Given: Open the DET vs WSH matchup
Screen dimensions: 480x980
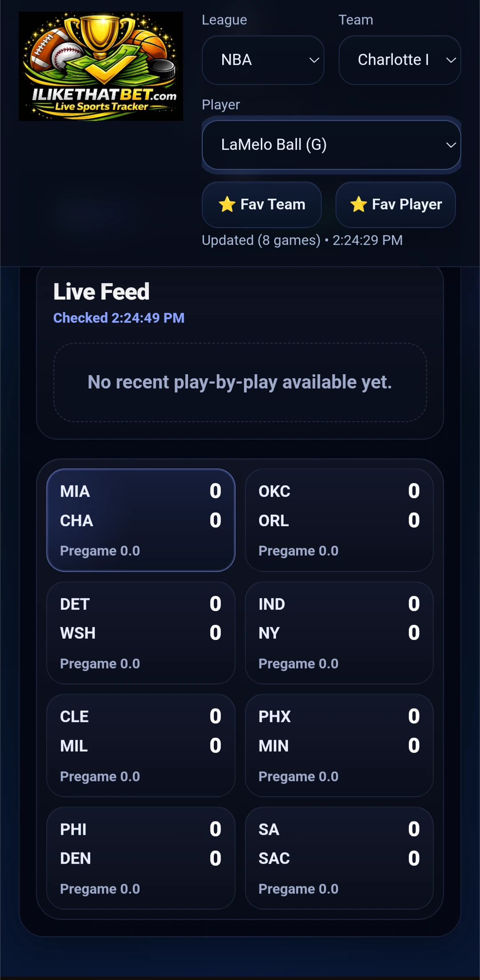Looking at the screenshot, I should tap(141, 633).
